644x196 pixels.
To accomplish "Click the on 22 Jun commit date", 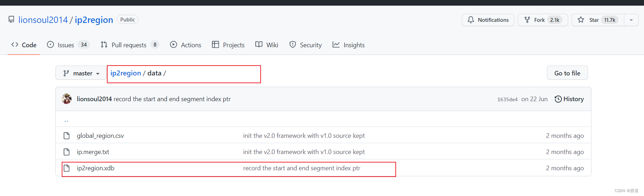I will point(534,99).
